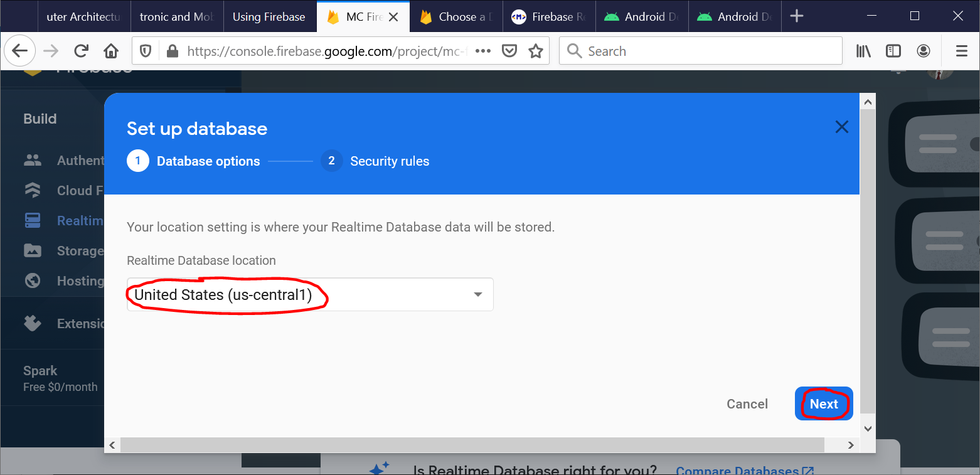Close the Set up database dialog

pyautogui.click(x=841, y=127)
